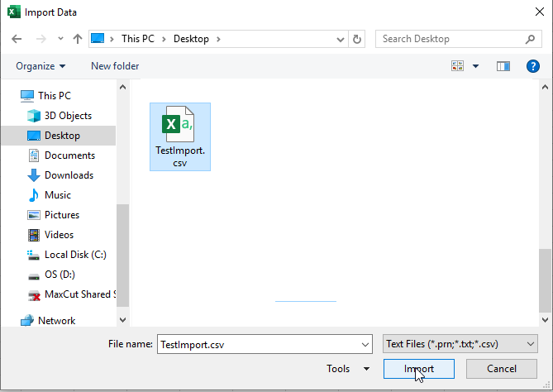Screen dimensions: 553x392
Task: Click file list scroll up arrow
Action: (x=545, y=87)
